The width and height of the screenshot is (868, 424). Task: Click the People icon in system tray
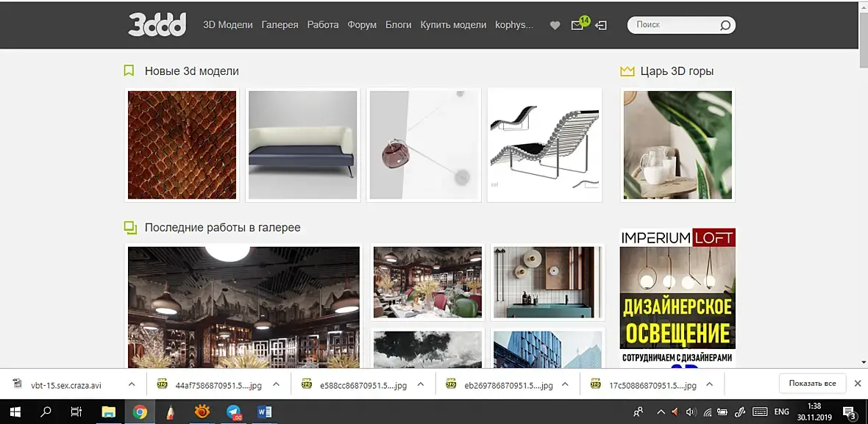[x=638, y=412]
